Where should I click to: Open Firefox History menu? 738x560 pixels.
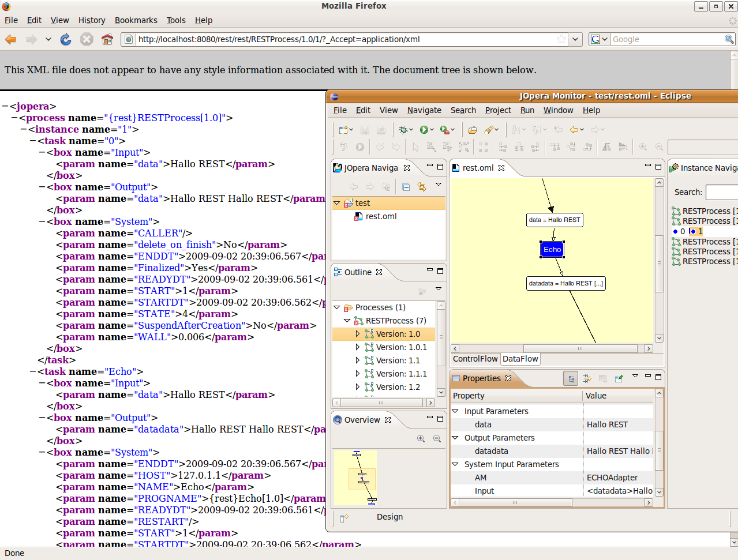click(92, 20)
